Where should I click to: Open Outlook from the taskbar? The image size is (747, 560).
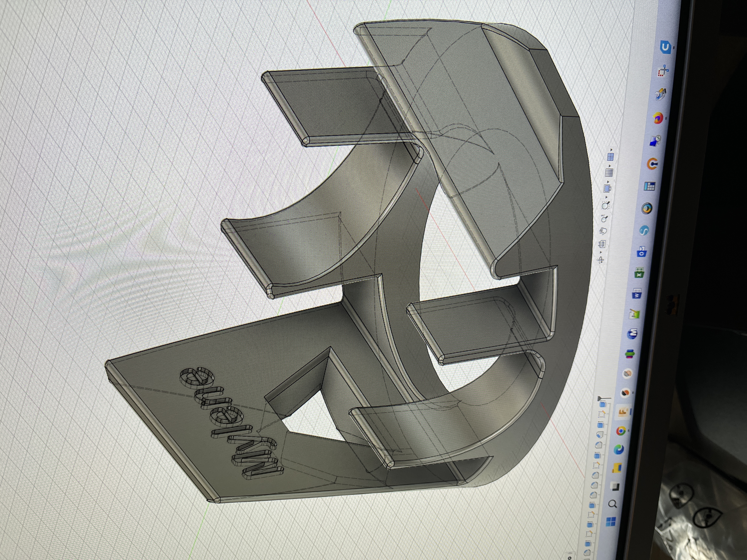[642, 251]
